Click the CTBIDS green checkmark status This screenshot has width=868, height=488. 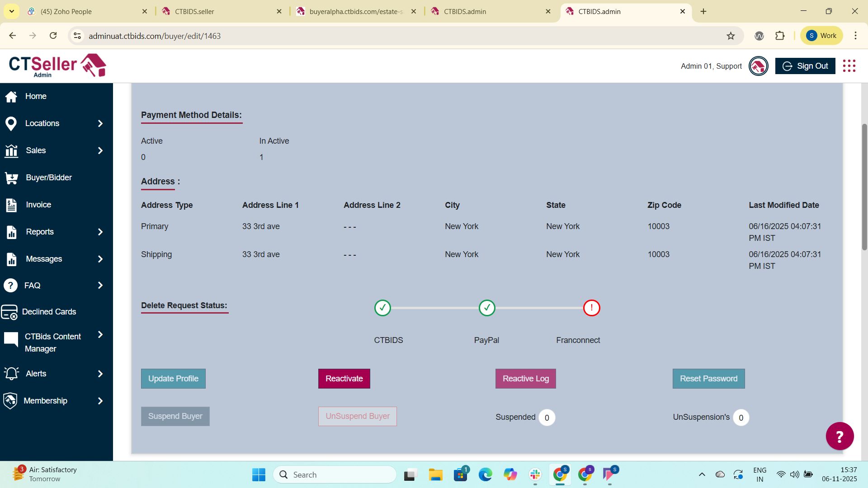point(382,308)
